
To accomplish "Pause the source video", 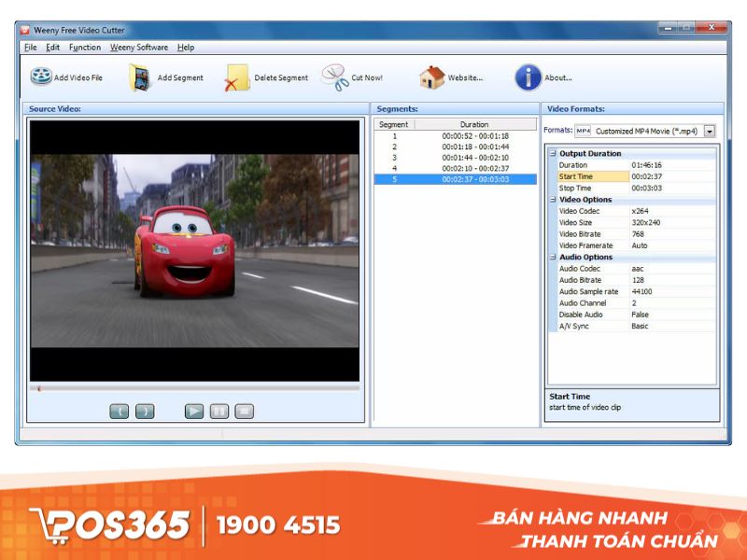I will tap(219, 411).
